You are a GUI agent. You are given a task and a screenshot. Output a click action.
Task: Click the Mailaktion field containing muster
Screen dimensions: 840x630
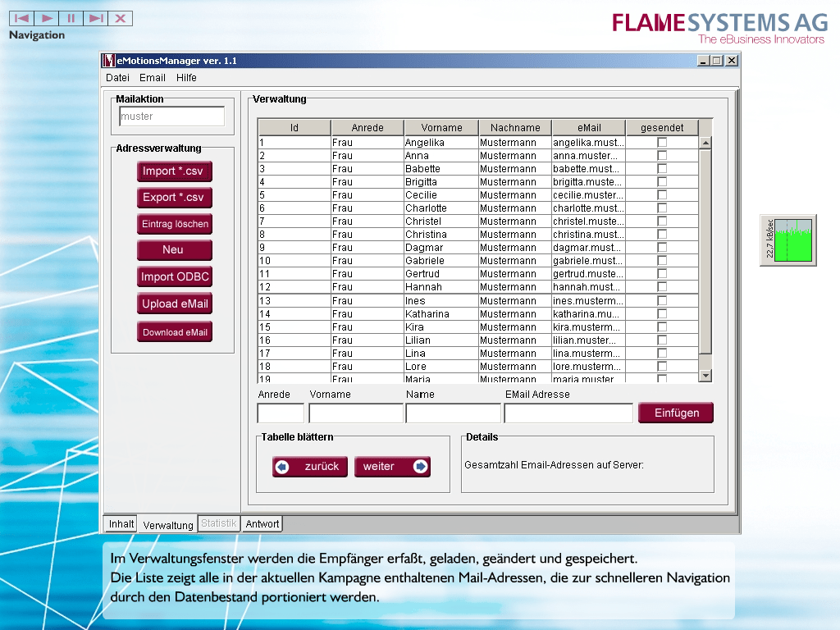click(172, 116)
